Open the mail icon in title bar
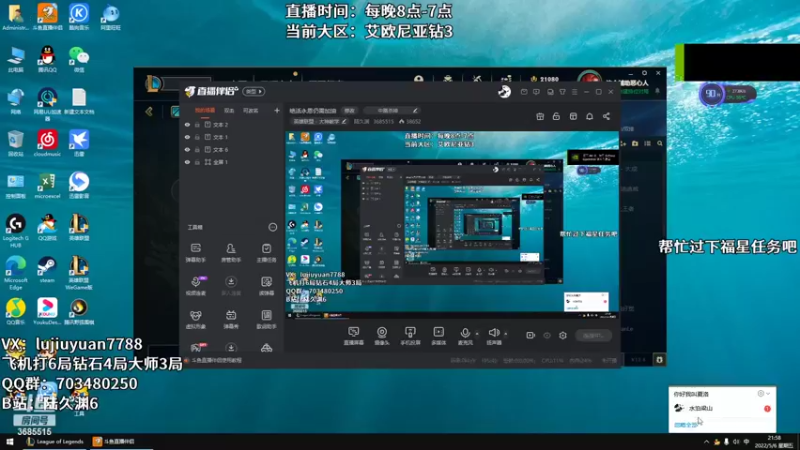800x450 pixels. [524, 92]
